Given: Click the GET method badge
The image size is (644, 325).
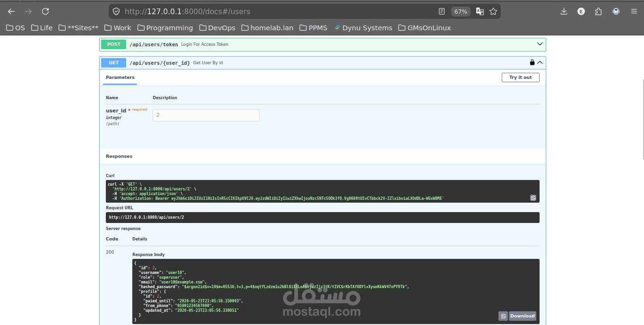Looking at the screenshot, I should pyautogui.click(x=114, y=63).
